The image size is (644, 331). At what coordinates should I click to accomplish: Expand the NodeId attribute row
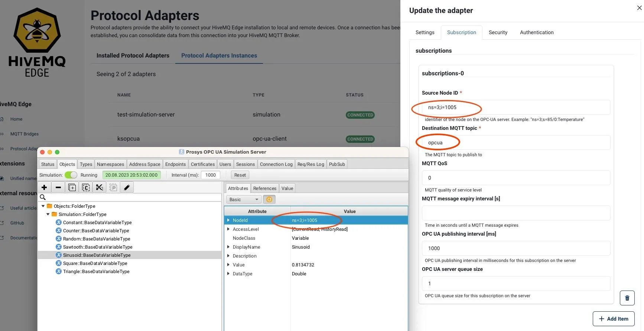tap(228, 220)
